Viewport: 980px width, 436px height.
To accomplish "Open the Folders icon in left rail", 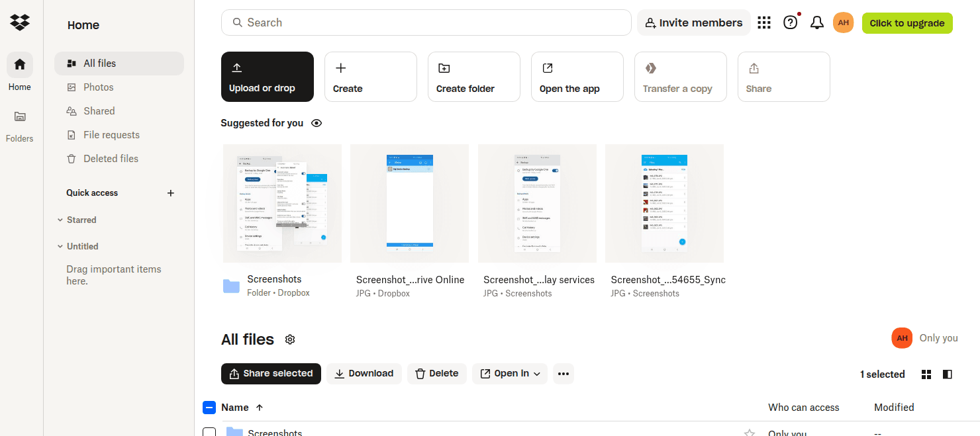I will (x=20, y=116).
